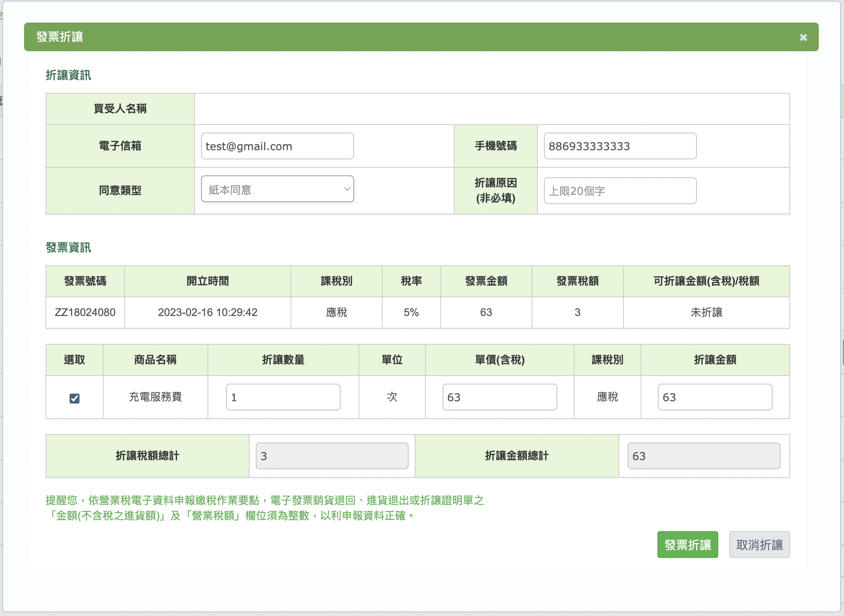Click the 充電服務費 product name
Viewport: 844px width, 616px height.
(156, 397)
